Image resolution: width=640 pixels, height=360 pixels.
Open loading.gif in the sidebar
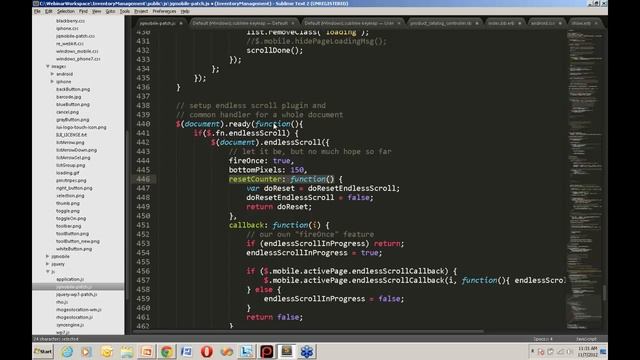tap(67, 173)
